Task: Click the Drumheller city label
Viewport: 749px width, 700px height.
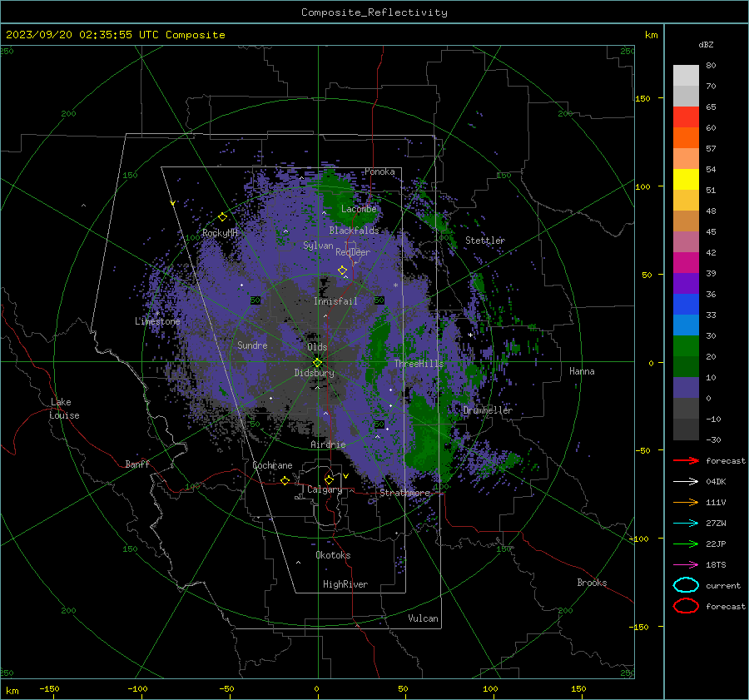Action: coord(488,410)
